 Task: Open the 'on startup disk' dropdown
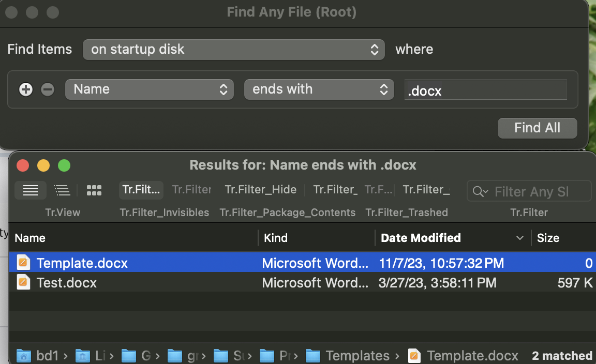[x=234, y=49]
